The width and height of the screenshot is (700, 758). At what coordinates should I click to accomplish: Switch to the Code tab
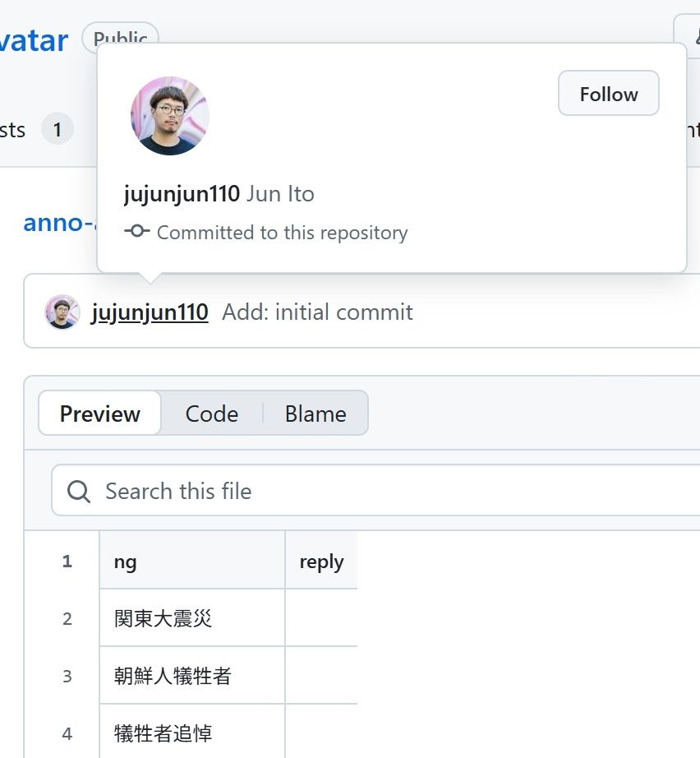(x=211, y=414)
